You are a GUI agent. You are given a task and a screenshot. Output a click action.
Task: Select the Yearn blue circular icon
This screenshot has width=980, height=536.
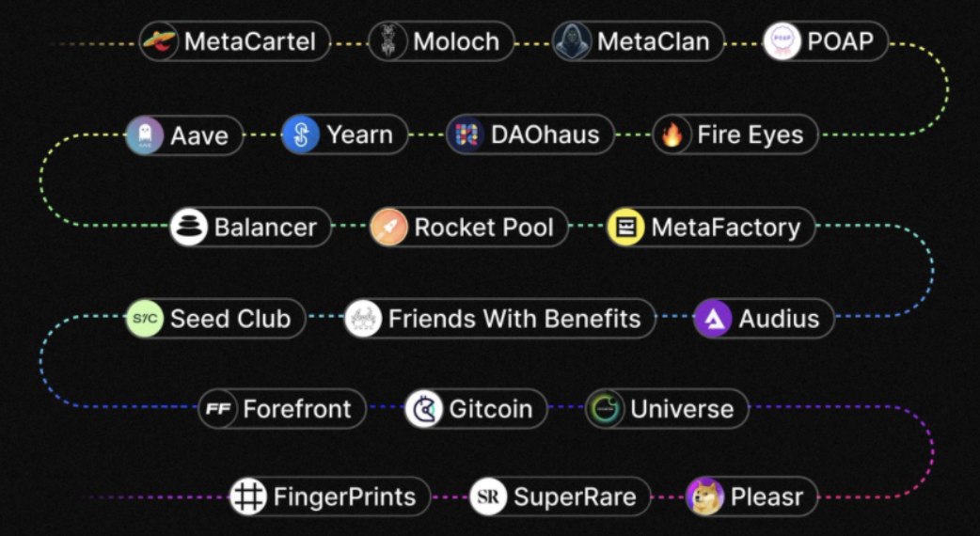point(301,134)
